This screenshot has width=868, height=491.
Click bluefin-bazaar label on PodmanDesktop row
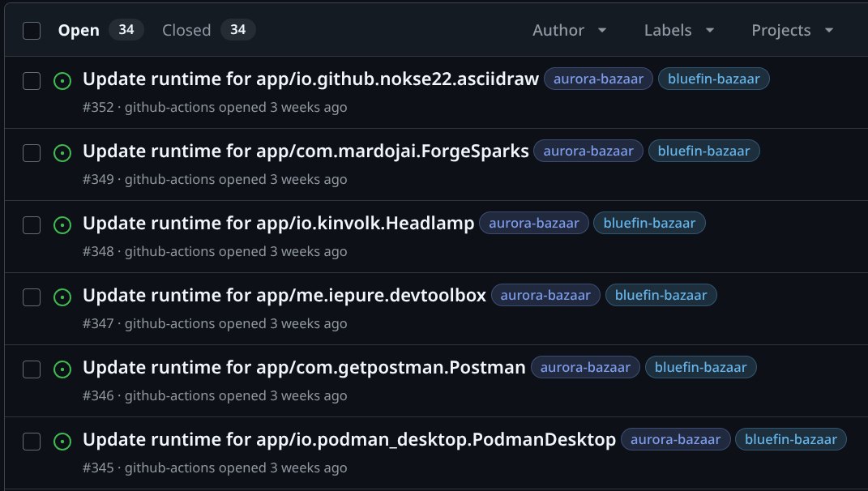[x=790, y=439]
